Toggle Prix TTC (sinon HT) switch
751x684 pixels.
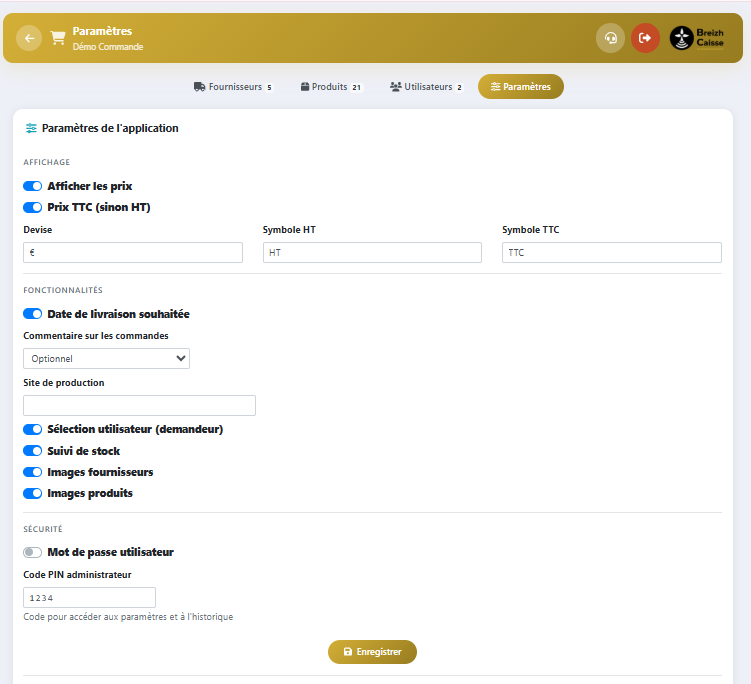click(x=32, y=207)
